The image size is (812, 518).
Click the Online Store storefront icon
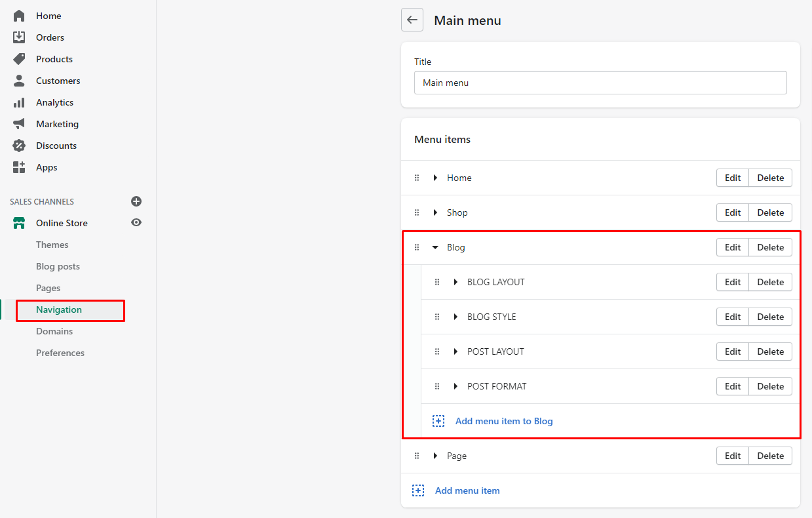click(19, 223)
